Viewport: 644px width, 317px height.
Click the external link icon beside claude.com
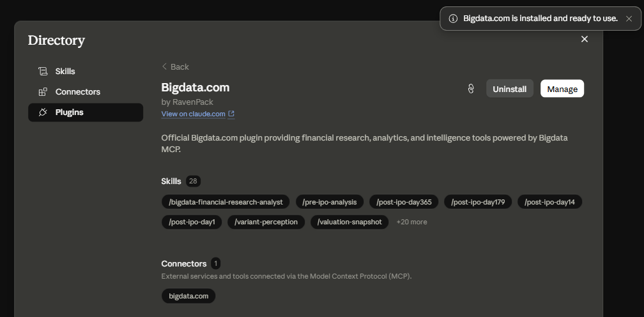pyautogui.click(x=231, y=114)
